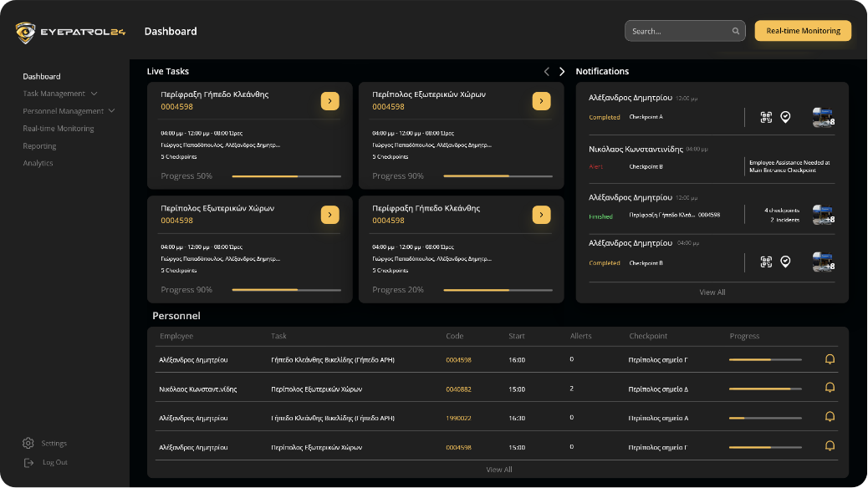868x488 pixels.
Task: Open arrow button on Progress 50% task card
Action: point(330,101)
